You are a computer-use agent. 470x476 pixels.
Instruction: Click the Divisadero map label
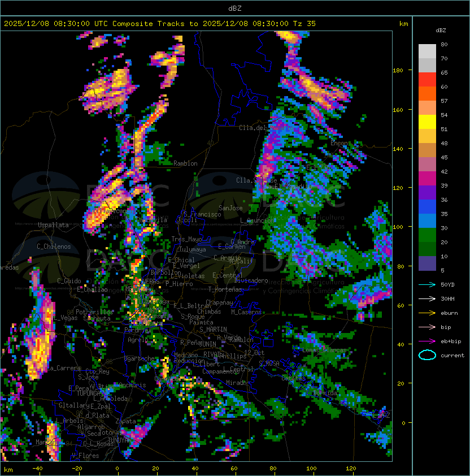251,280
